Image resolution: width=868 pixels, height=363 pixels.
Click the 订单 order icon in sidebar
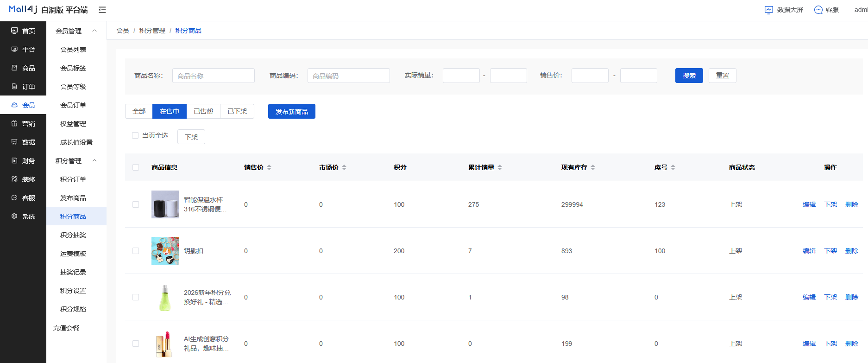(x=14, y=86)
